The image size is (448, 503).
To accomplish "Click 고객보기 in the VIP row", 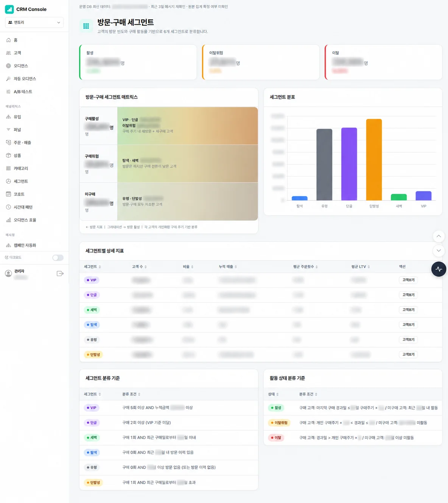I will tap(408, 280).
